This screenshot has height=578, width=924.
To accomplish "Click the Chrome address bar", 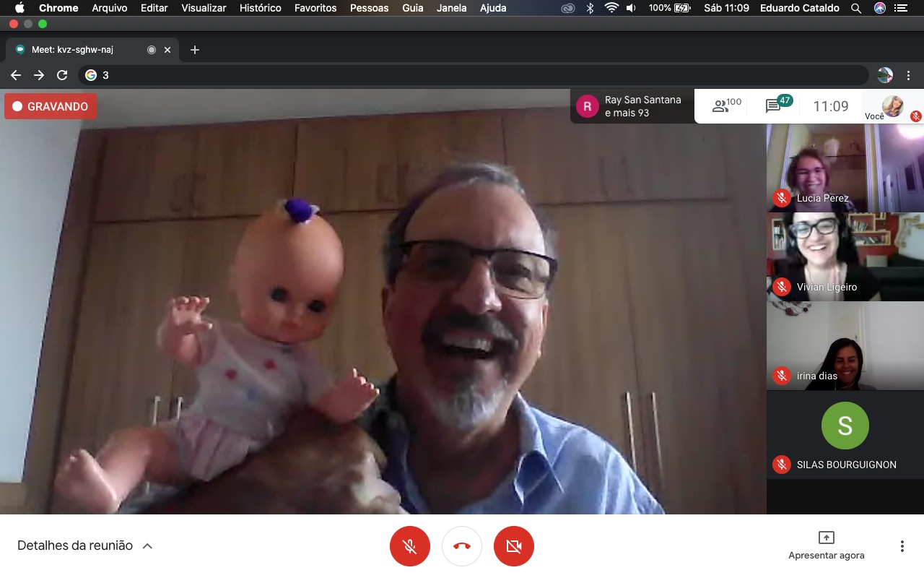I will (x=474, y=75).
